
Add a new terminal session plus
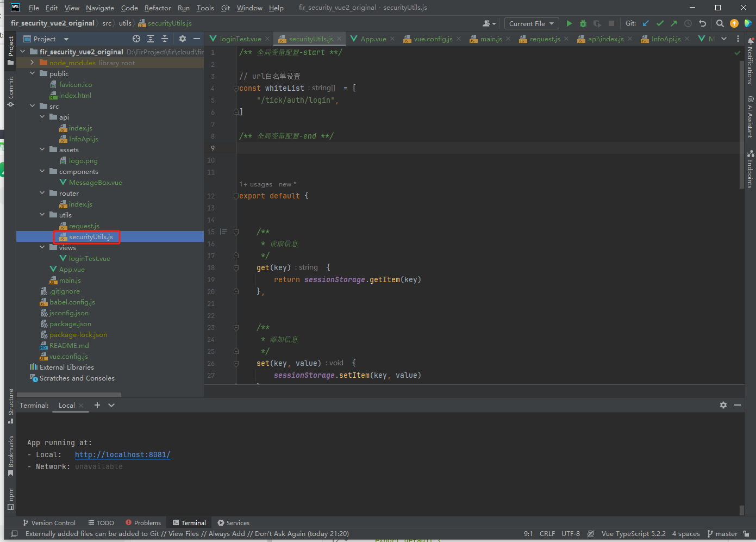pos(97,405)
